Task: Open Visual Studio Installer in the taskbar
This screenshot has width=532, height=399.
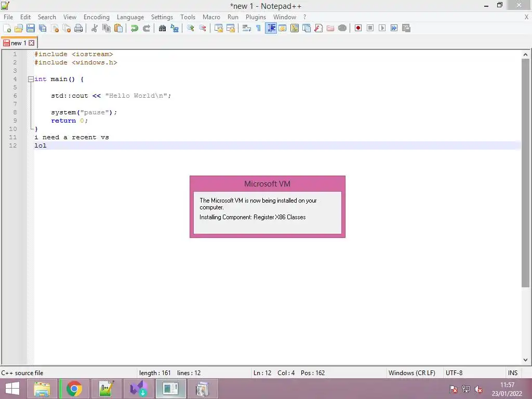Action: (x=138, y=389)
